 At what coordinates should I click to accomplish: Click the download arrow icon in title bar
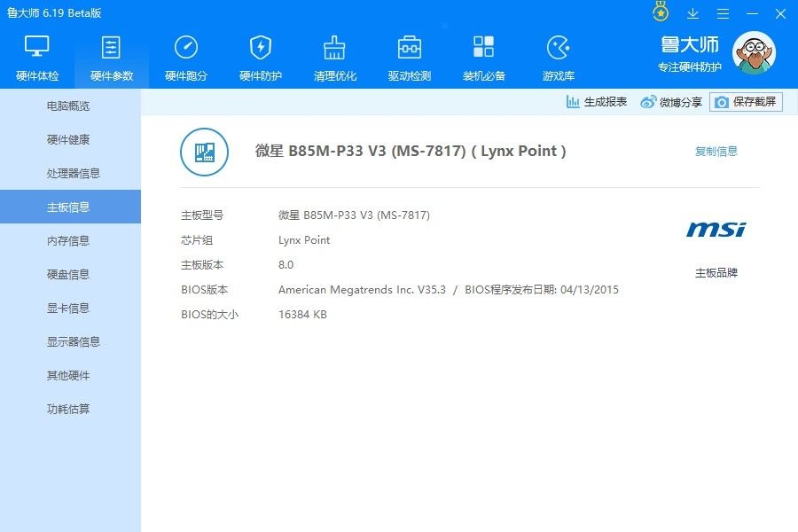click(x=692, y=14)
